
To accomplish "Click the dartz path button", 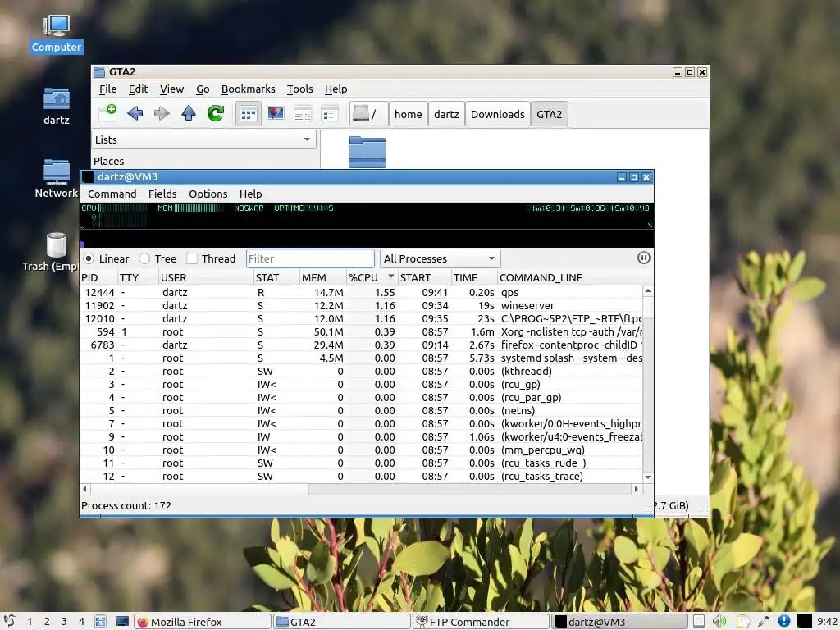I will pyautogui.click(x=446, y=114).
